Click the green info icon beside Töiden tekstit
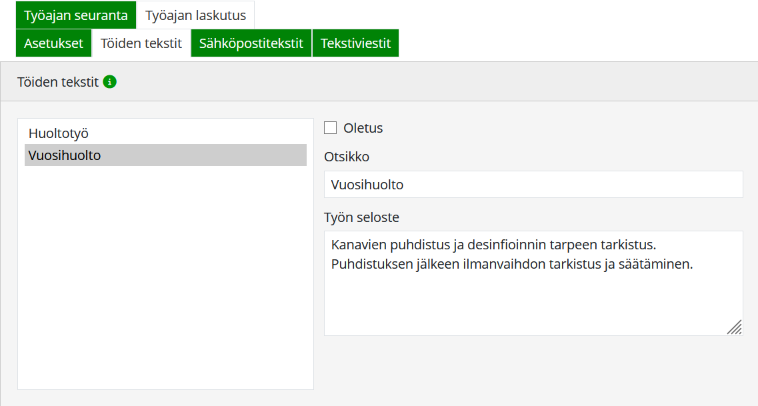This screenshot has width=758, height=406. 110,82
